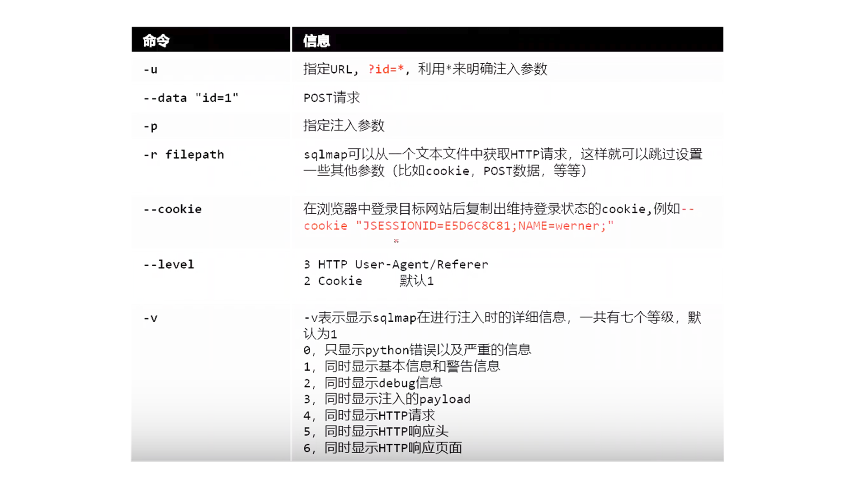Viewport: 868px width, 488px height.
Task: Click the 2 Cookie text
Action: click(333, 281)
